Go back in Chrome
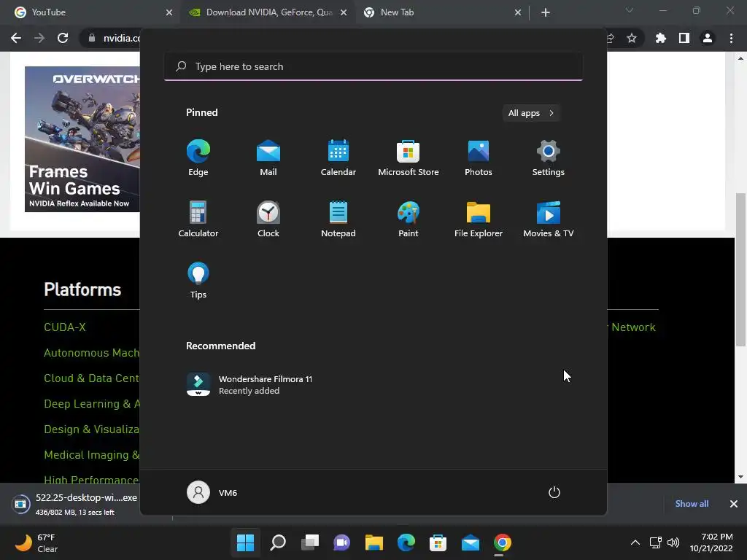The height and width of the screenshot is (560, 747). point(16,38)
